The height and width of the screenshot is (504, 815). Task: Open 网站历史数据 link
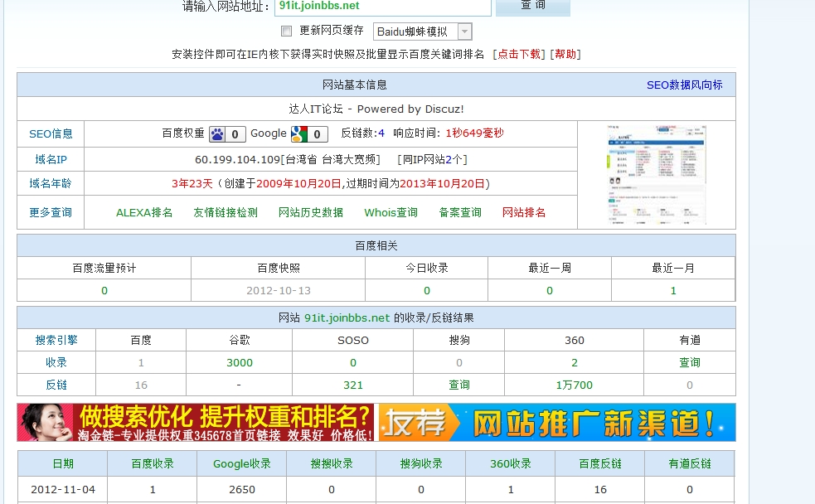pos(311,212)
